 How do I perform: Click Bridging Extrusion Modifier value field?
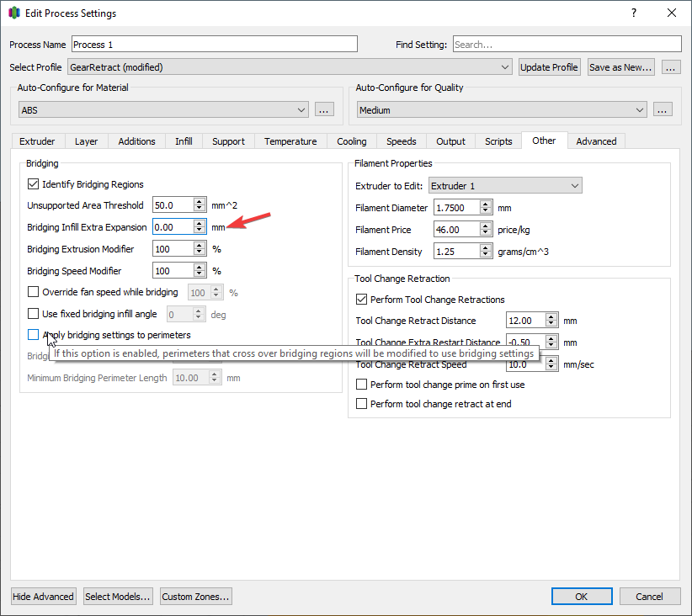tap(173, 248)
